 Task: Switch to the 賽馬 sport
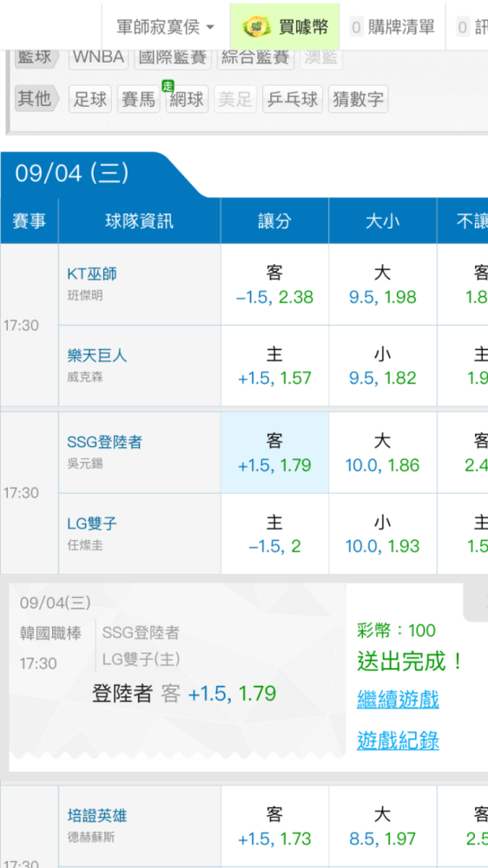pos(138,99)
